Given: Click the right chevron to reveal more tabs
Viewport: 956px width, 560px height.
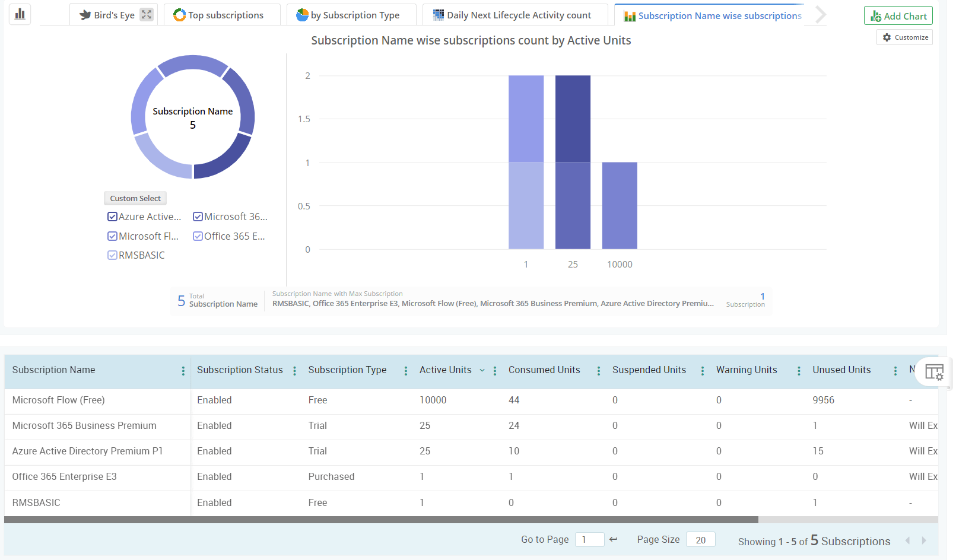Looking at the screenshot, I should (x=821, y=14).
